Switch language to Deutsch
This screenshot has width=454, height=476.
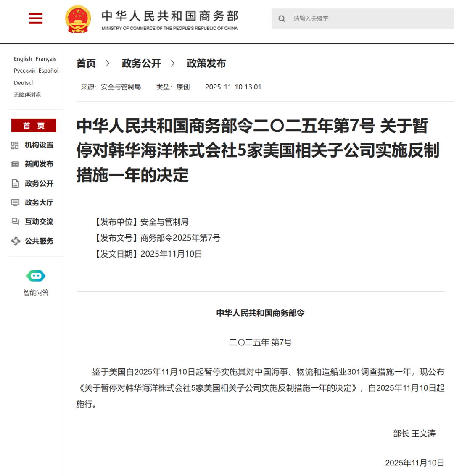pyautogui.click(x=24, y=83)
